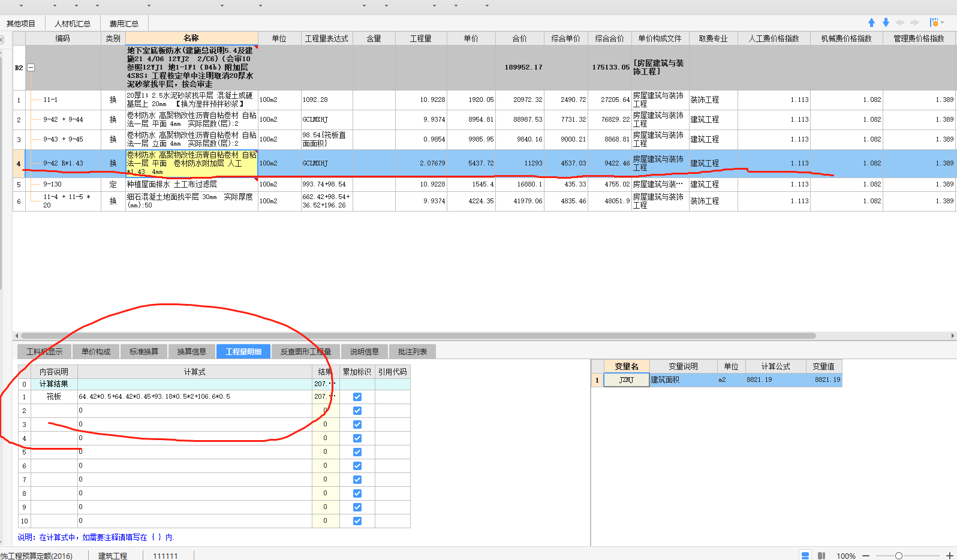
Task: Select the code cell 11-4 + 11-5 * 20
Action: (63, 201)
